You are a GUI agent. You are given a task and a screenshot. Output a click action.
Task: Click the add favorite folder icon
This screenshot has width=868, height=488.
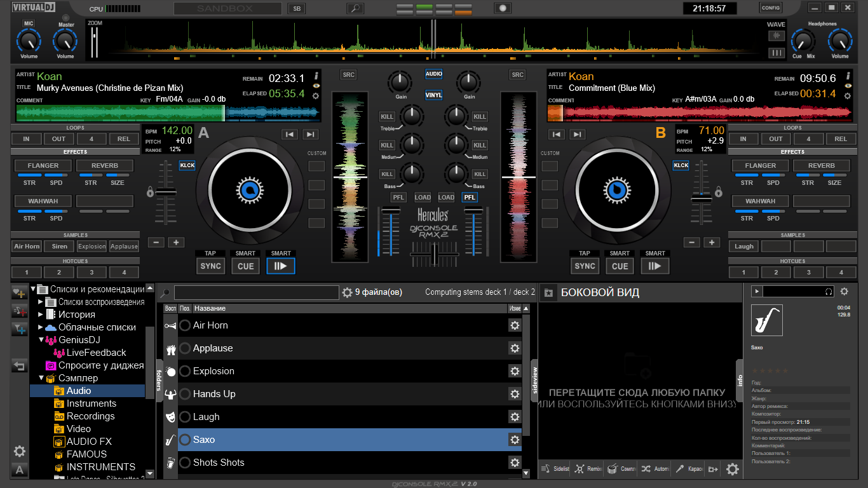coord(20,293)
